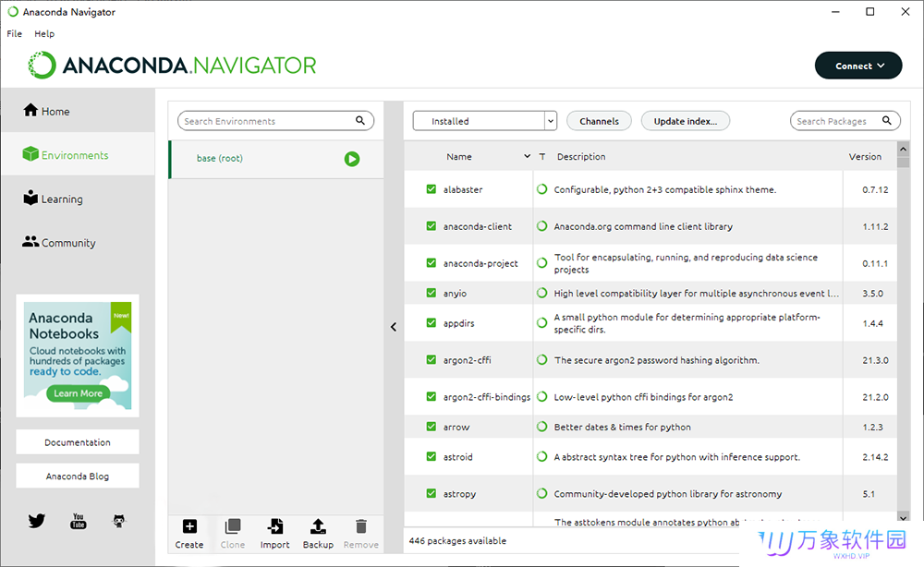Toggle the arrow package checkbox
924x567 pixels.
point(432,427)
